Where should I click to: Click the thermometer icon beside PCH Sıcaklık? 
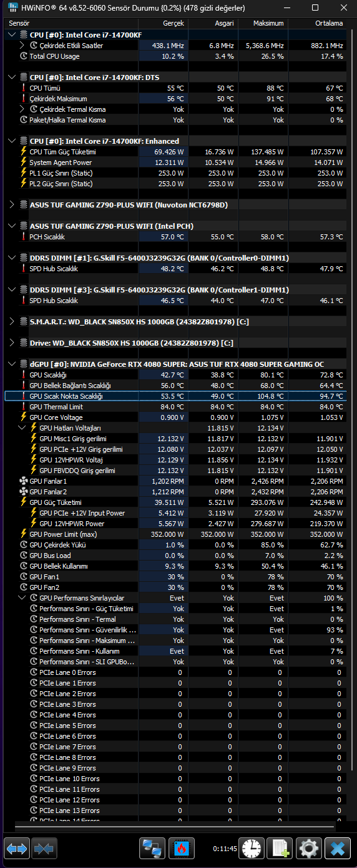[x=24, y=237]
